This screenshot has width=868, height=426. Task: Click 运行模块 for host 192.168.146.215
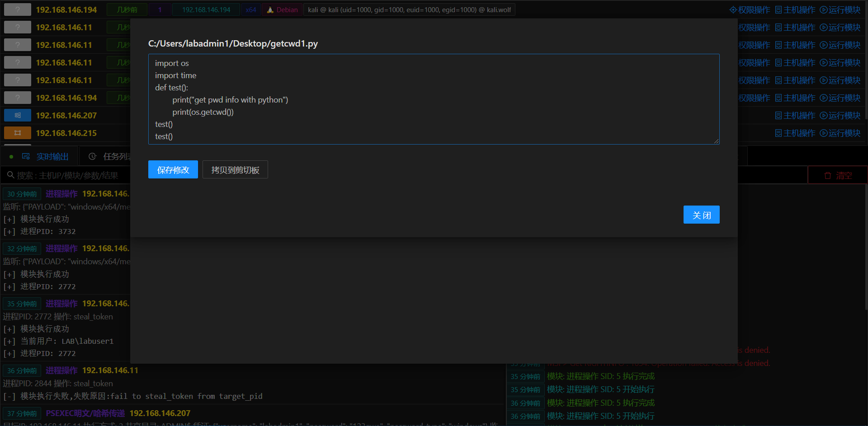840,133
